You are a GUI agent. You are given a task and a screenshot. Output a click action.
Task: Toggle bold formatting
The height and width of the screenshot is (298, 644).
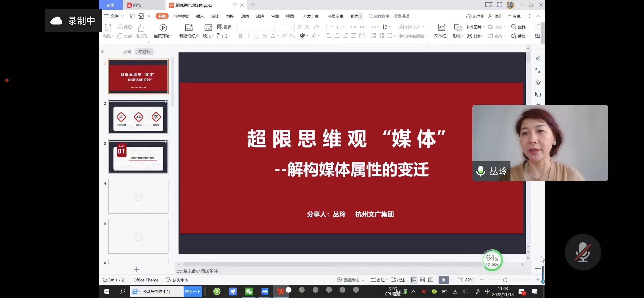pos(240,36)
